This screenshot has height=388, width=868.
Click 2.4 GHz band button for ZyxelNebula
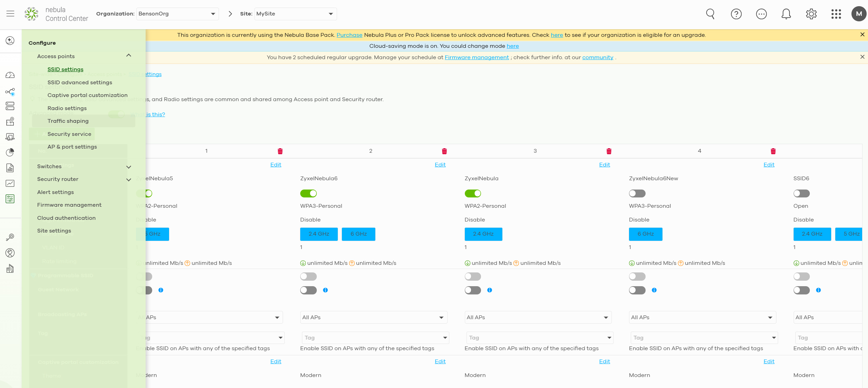483,234
